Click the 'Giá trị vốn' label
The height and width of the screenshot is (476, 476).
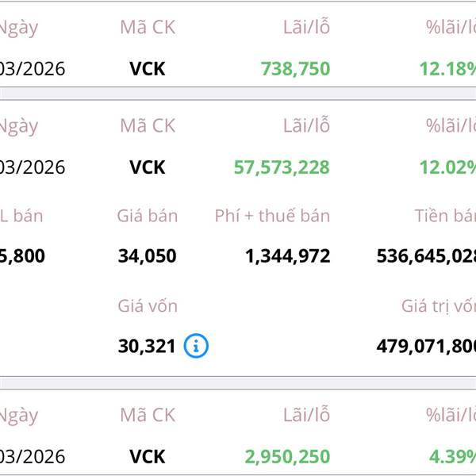(438, 305)
